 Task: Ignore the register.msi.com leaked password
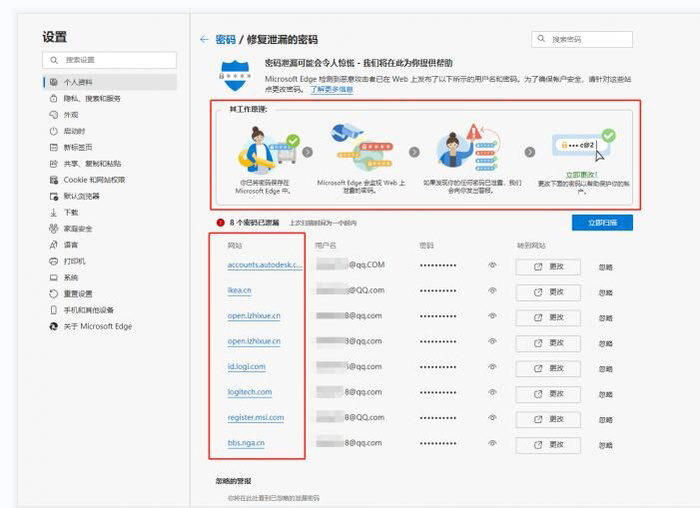606,419
